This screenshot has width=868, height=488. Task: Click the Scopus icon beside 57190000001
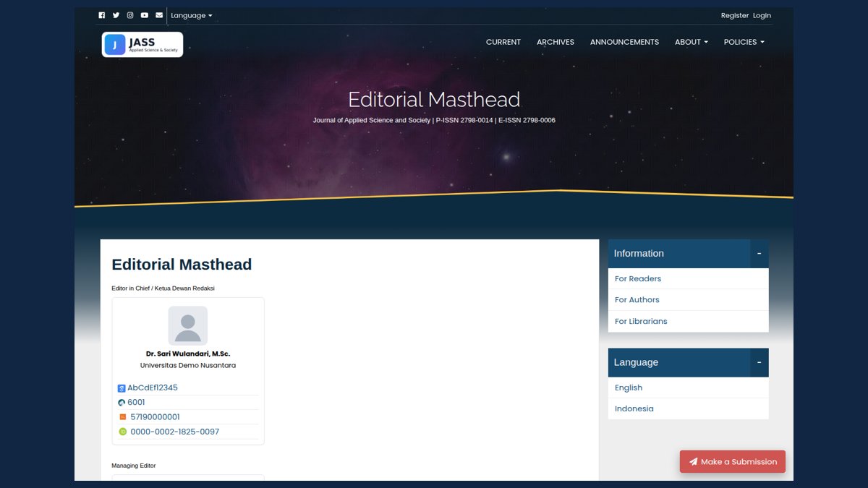click(x=123, y=417)
